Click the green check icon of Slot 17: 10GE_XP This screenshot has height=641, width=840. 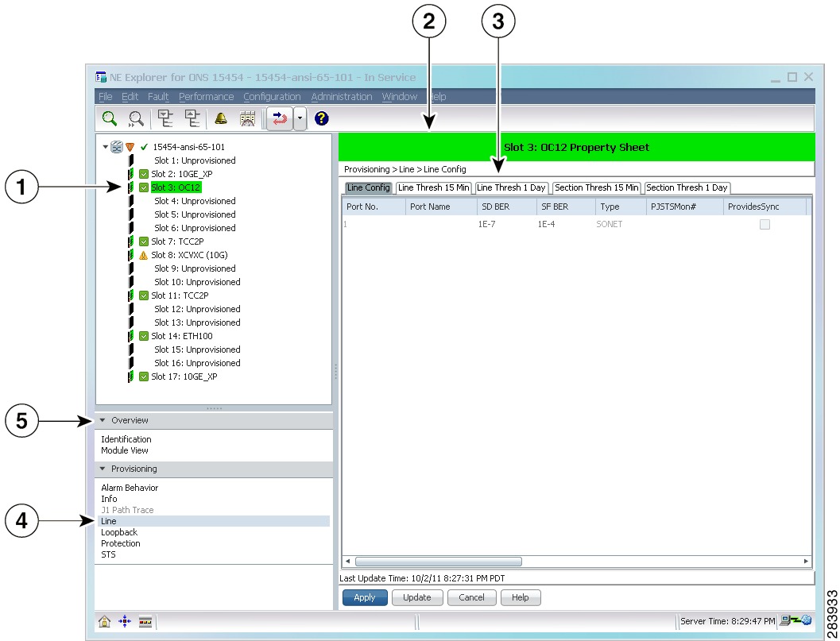(144, 376)
